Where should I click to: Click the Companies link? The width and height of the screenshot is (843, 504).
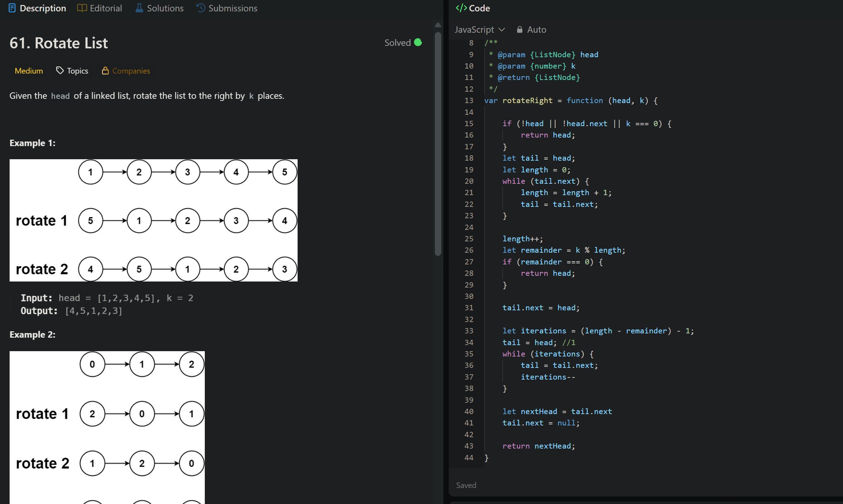[x=131, y=71]
